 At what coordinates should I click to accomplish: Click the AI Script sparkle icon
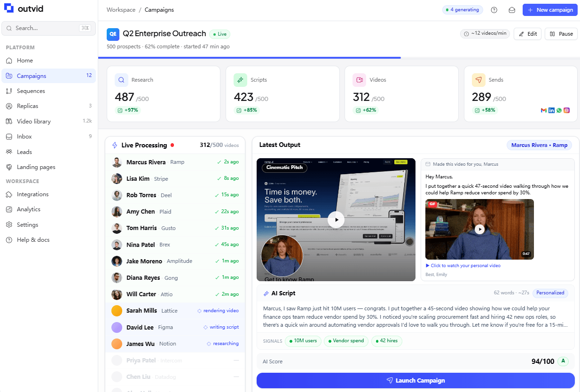(x=266, y=293)
